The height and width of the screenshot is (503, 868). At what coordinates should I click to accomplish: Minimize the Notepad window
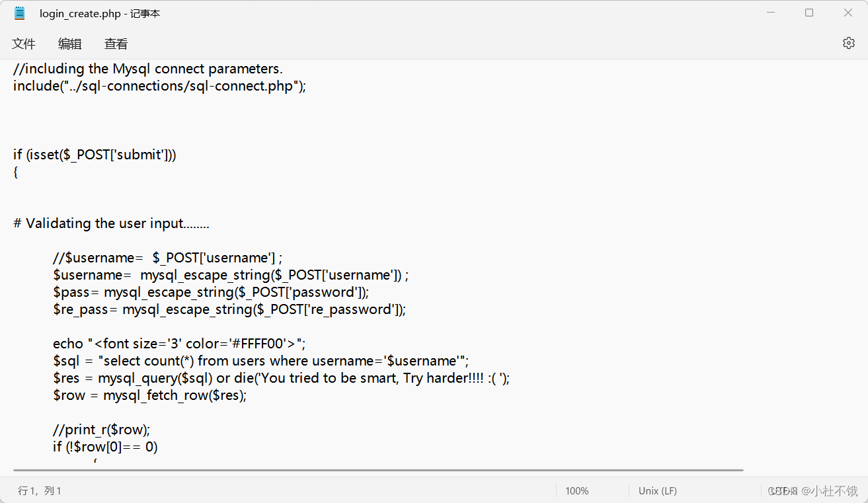click(x=769, y=12)
